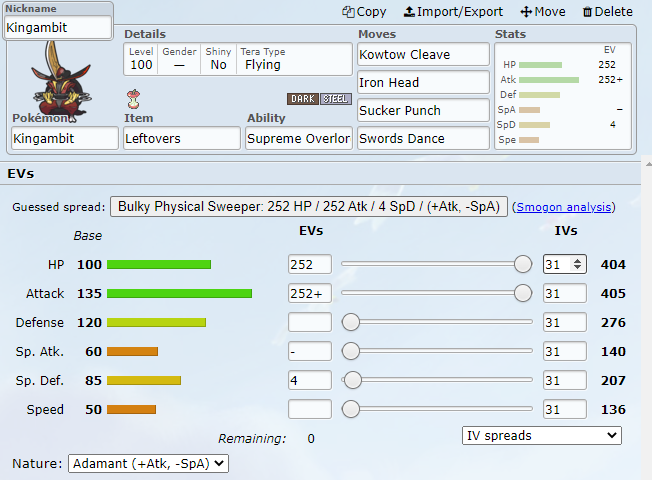Open the Smogon analysis link
The height and width of the screenshot is (480, 652).
coord(563,207)
